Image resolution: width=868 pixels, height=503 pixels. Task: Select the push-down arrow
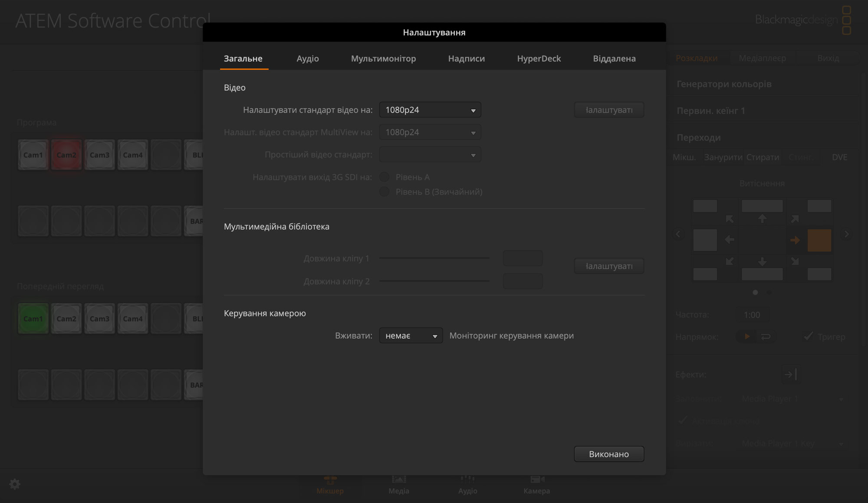pyautogui.click(x=762, y=261)
